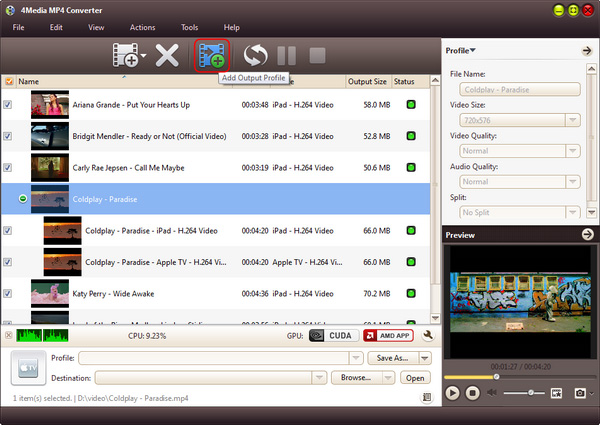This screenshot has width=600, height=425.
Task: Collapse the Coldplay - Paradise group
Action: tap(23, 199)
